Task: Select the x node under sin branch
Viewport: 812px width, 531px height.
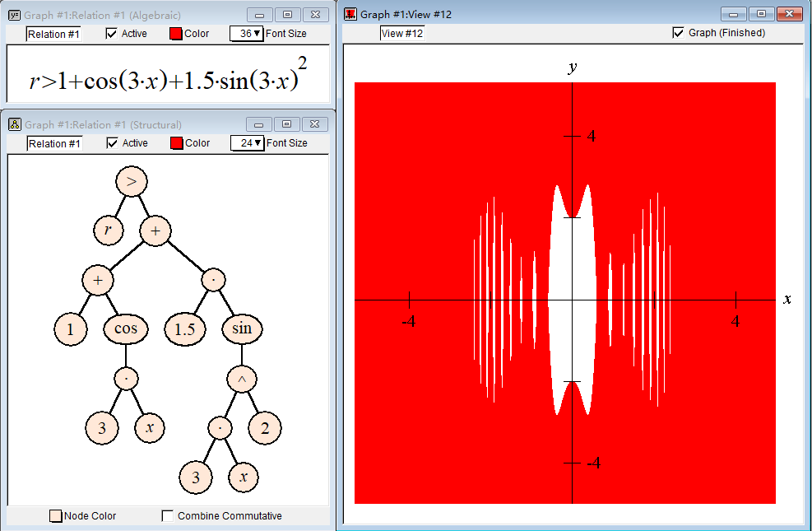Action: (x=244, y=477)
